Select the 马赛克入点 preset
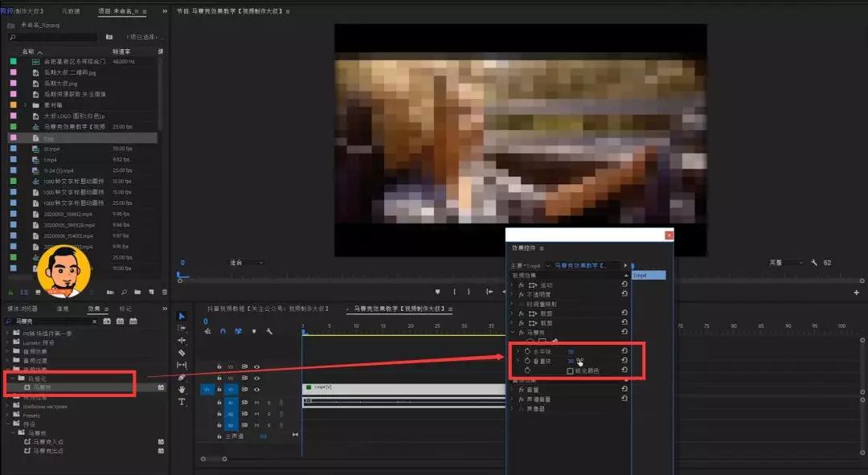Image resolution: width=868 pixels, height=475 pixels. [x=48, y=442]
